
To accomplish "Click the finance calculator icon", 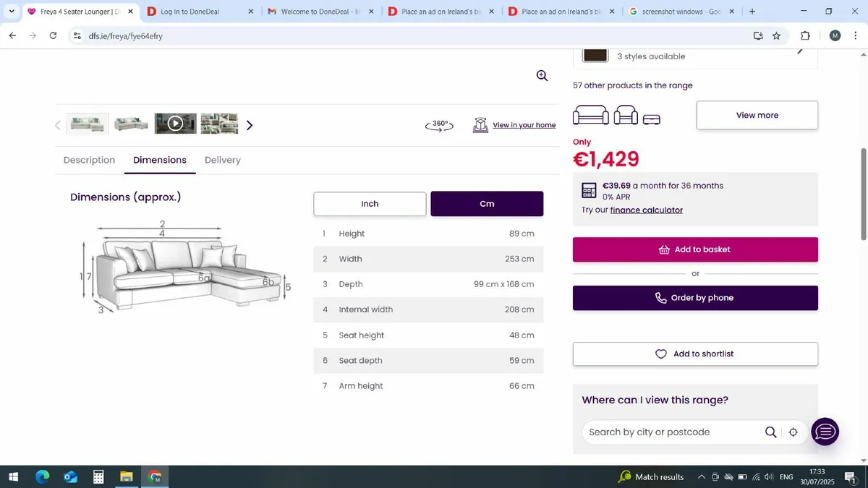I will coord(590,190).
